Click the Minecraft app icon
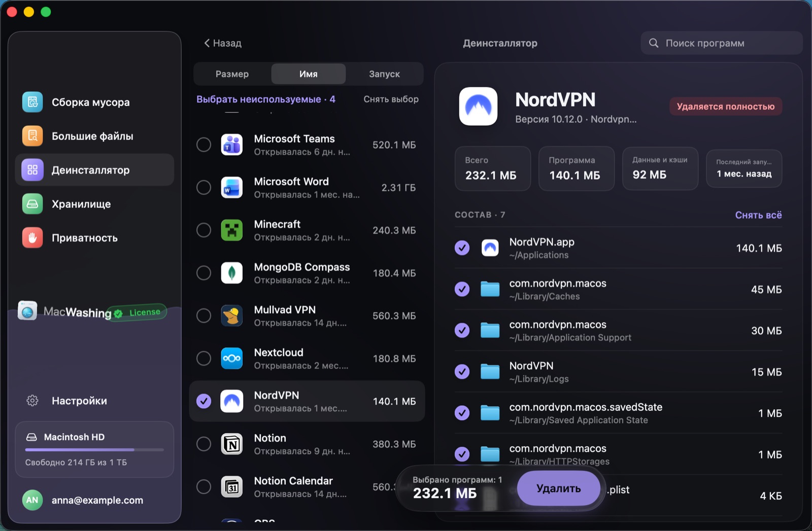 point(232,230)
